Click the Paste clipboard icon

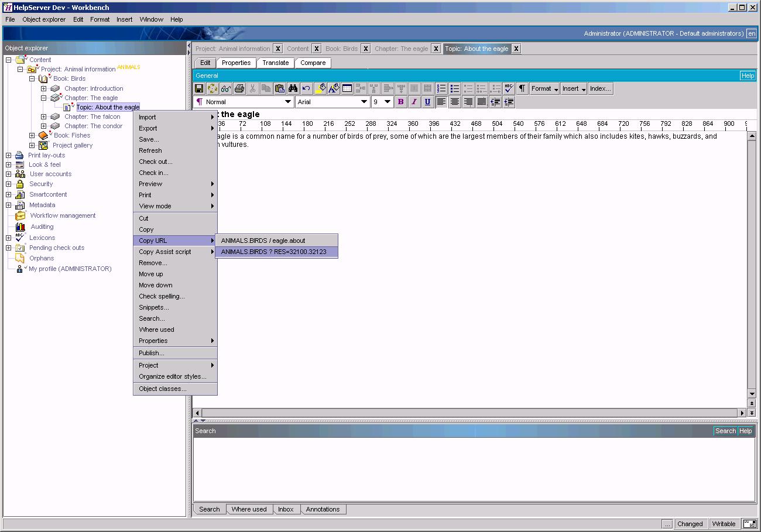pos(280,88)
